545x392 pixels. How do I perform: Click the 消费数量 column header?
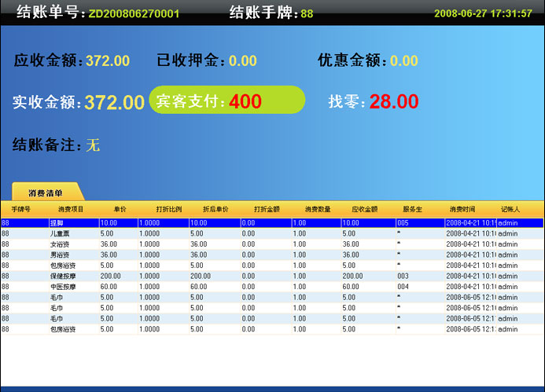(x=318, y=210)
